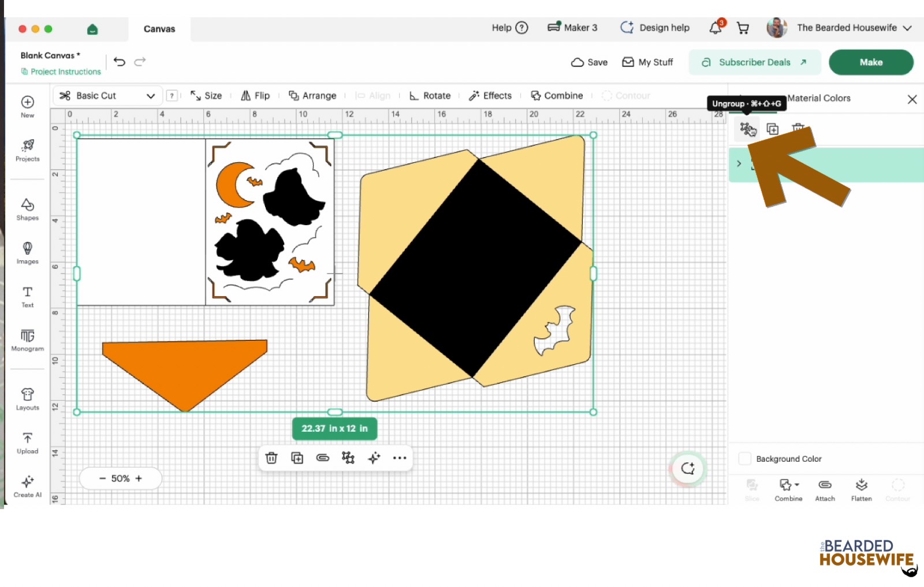
Task: Open the Arrange menu
Action: pos(312,96)
